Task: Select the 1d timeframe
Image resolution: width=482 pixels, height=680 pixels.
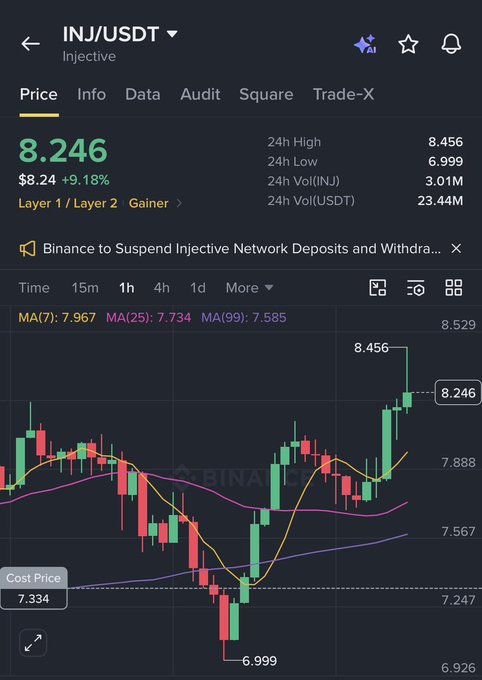Action: [198, 288]
